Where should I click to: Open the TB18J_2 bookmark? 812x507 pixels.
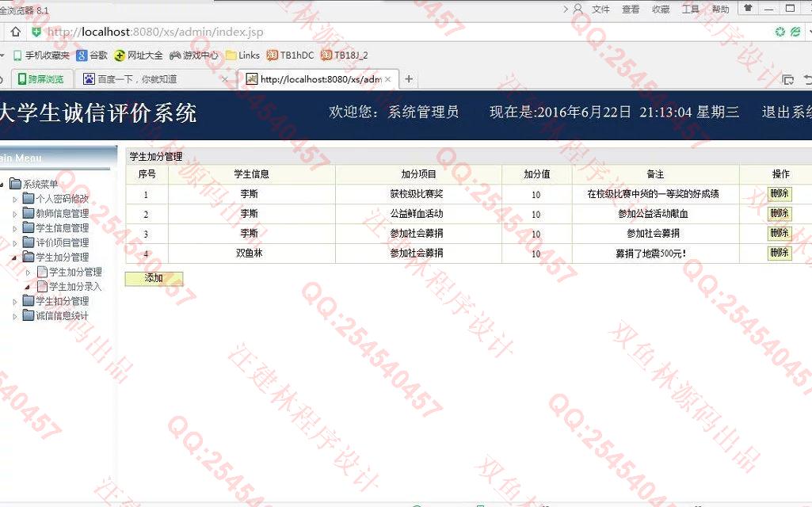point(345,55)
